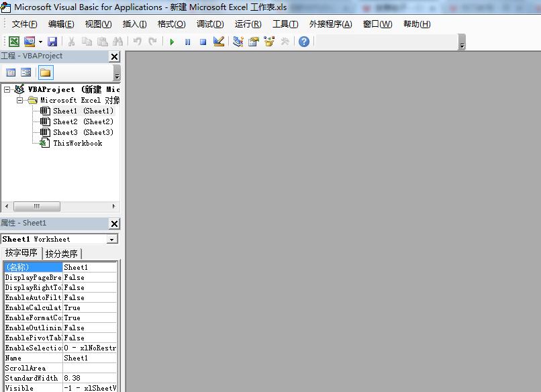
Task: Collapse the VBAProject root tree node
Action: (7, 89)
